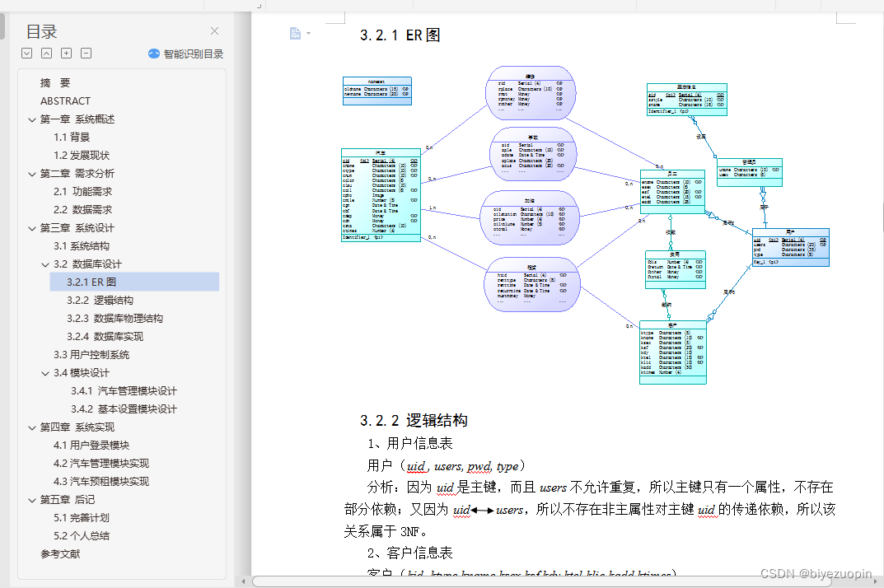Click the ER diagram image
The height and width of the screenshot is (588, 884).
point(585,226)
